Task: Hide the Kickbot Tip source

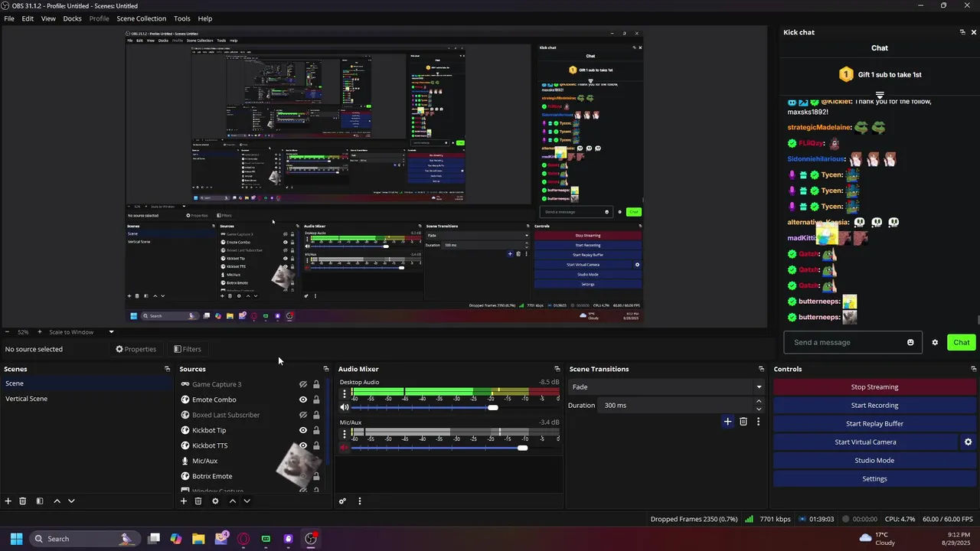Action: pos(303,430)
